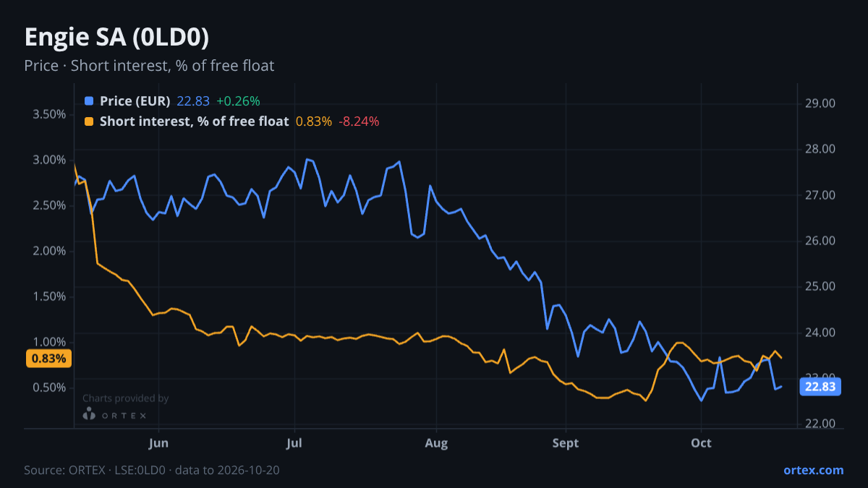Click the Source ORTEX data footer text
This screenshot has width=868, height=488.
[152, 470]
